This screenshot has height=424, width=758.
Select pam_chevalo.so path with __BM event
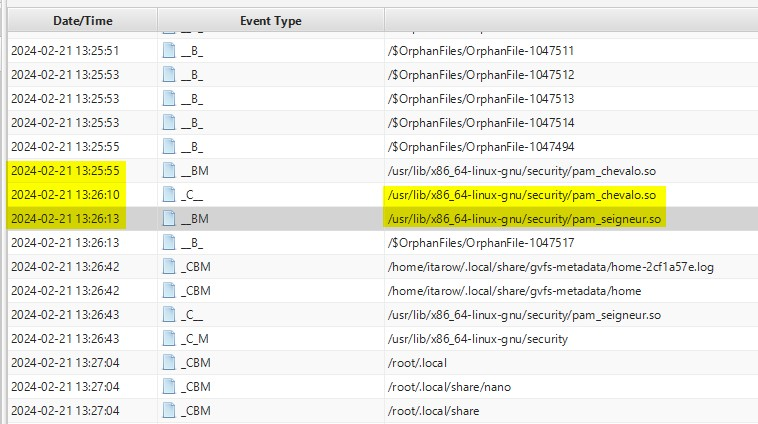tap(522, 171)
